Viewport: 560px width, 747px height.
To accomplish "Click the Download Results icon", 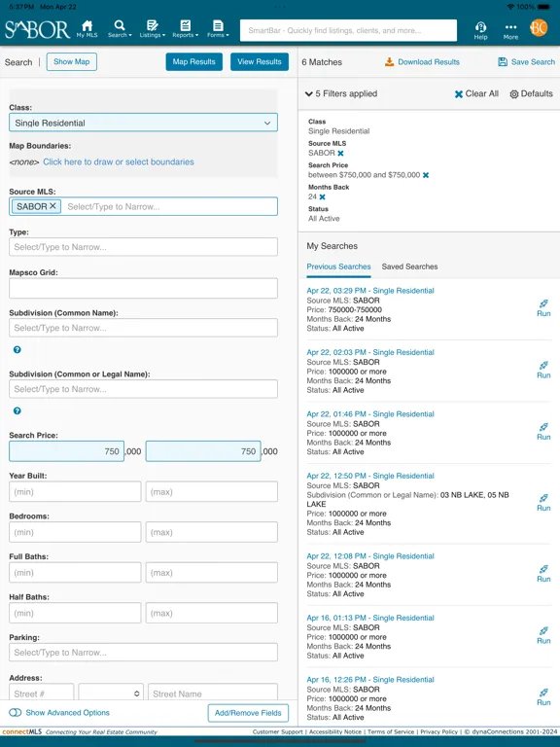I will 389,62.
